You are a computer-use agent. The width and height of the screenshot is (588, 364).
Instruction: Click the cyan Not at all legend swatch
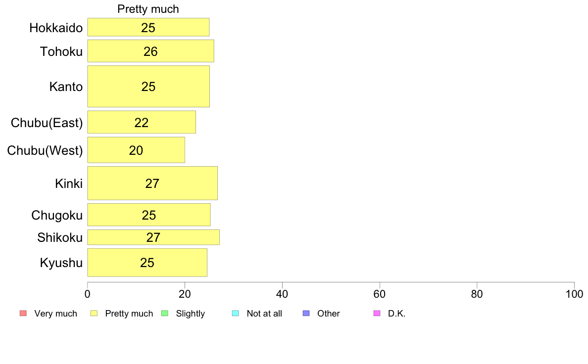point(236,313)
